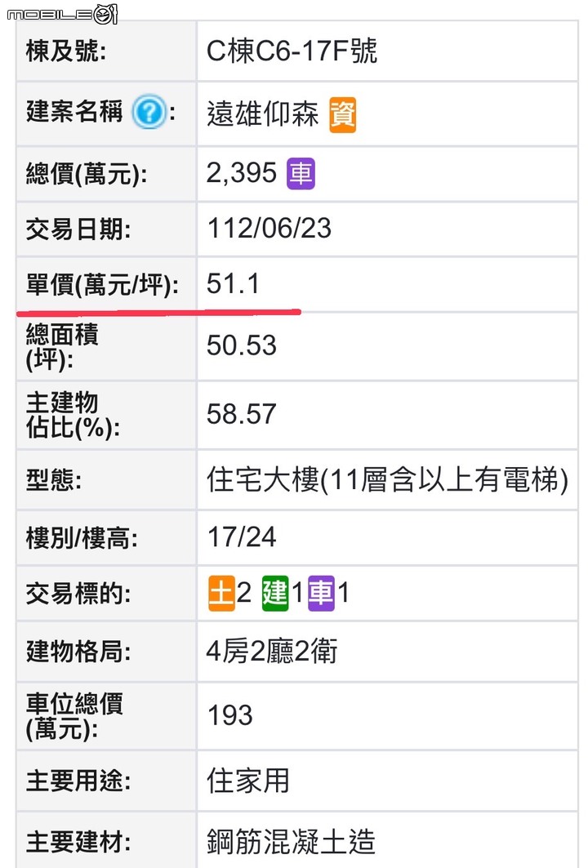588x868 pixels.
Task: Click the total price value 2,395
Action: coord(242,173)
